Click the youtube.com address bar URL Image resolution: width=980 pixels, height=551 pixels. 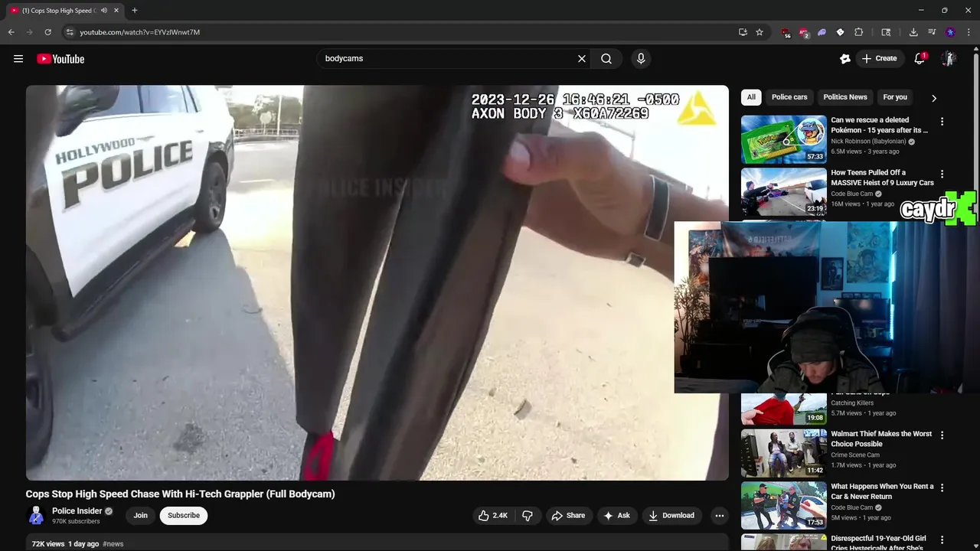(140, 32)
